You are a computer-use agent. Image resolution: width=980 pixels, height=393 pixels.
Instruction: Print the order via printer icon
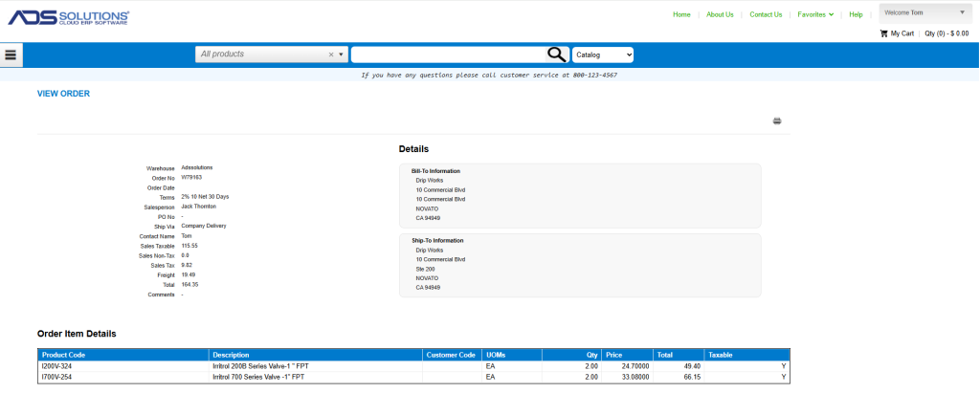pos(777,121)
